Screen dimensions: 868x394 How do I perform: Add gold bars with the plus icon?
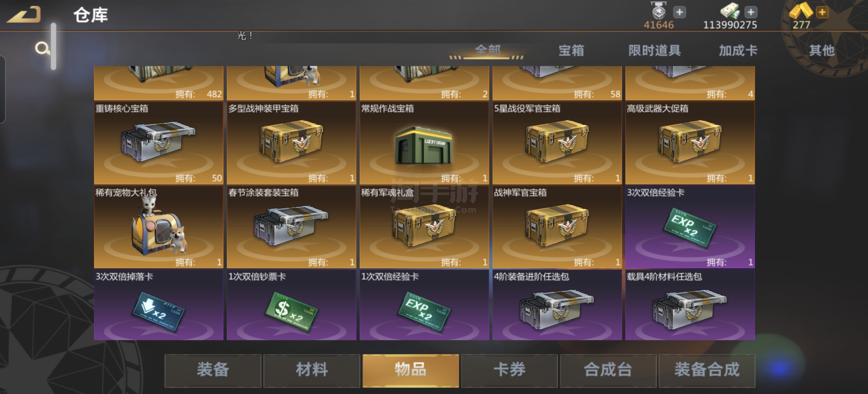[822, 12]
